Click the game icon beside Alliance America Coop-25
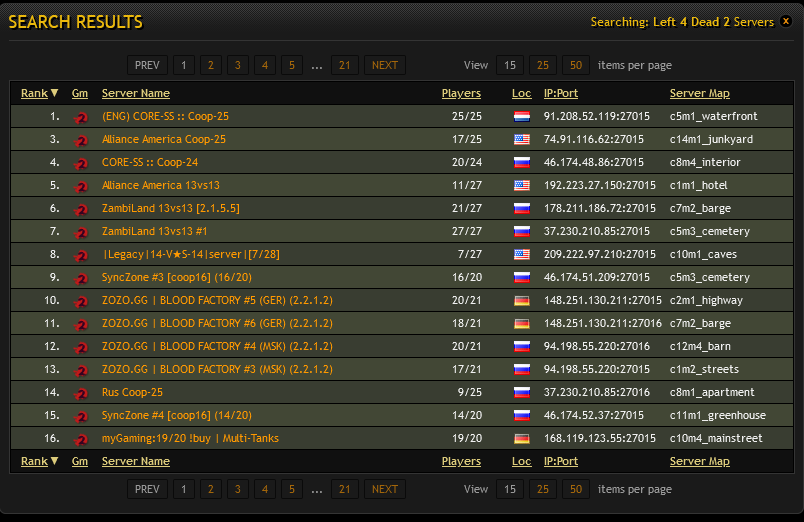The width and height of the screenshot is (804, 522). 81,140
